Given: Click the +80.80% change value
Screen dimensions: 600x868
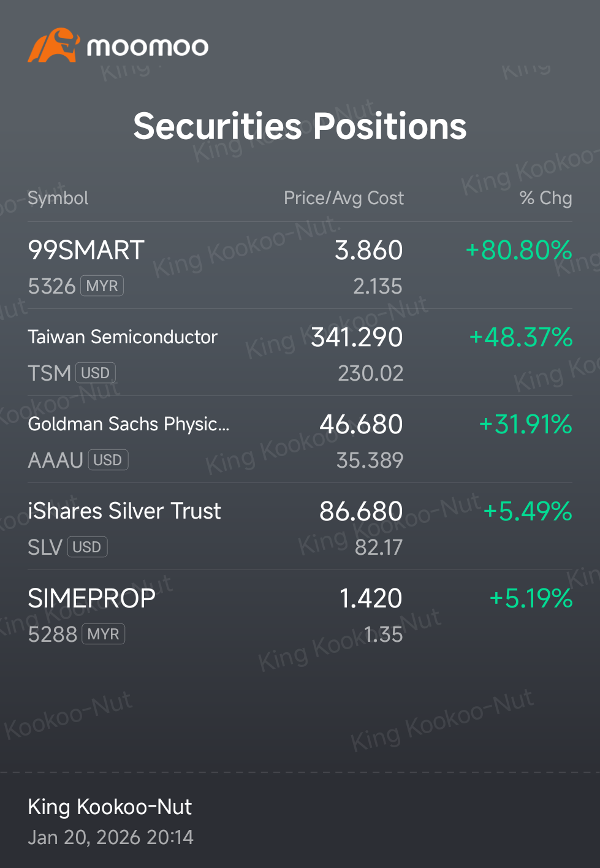Looking at the screenshot, I should (x=518, y=250).
